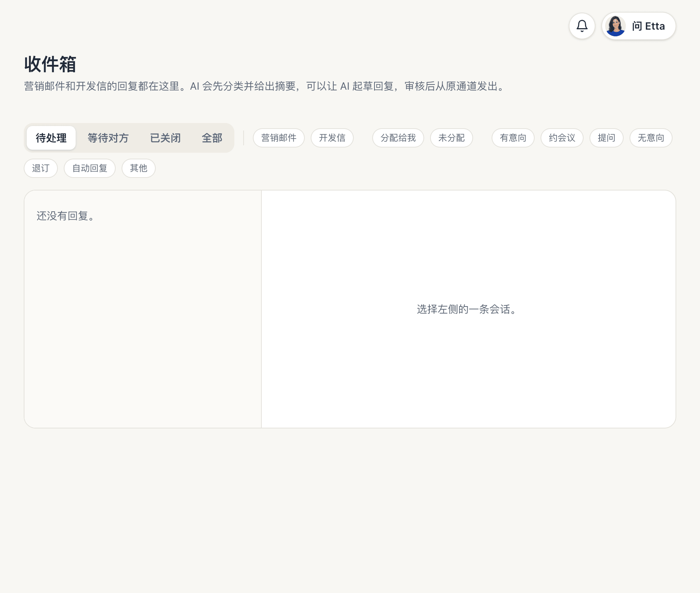The width and height of the screenshot is (700, 593).
Task: Open the 问 Etta assistant
Action: tap(639, 26)
